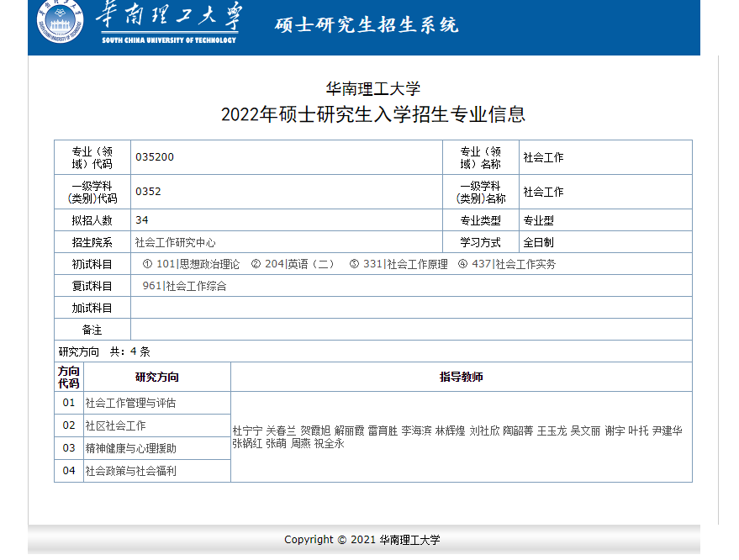Select direction 精神健康与心理援助
Image resolution: width=739 pixels, height=560 pixels.
click(x=130, y=448)
